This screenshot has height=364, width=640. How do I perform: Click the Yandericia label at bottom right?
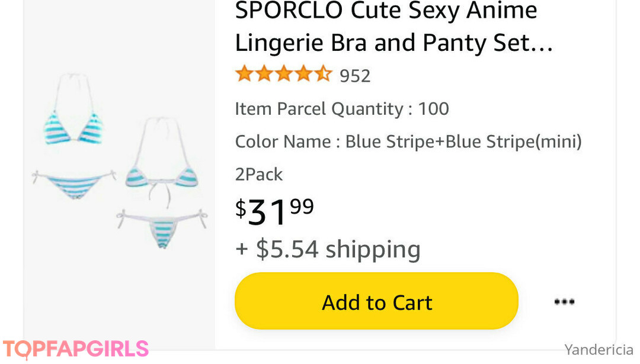click(x=599, y=349)
